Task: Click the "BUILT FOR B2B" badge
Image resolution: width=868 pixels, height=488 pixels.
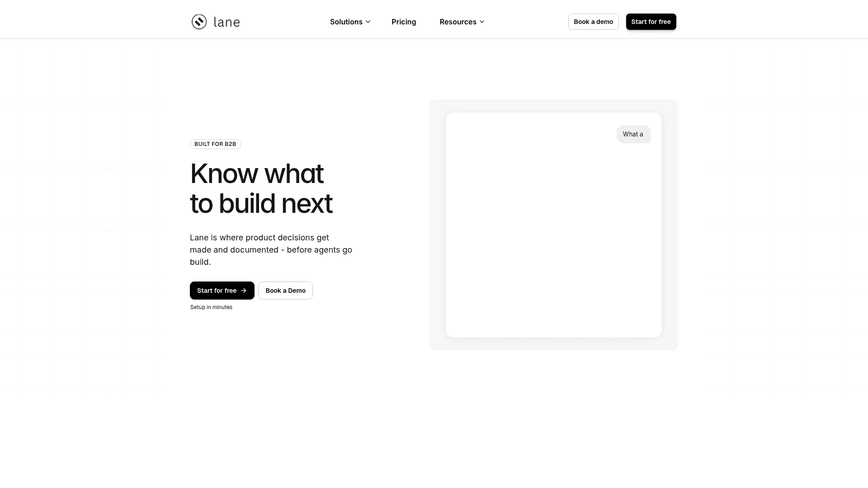Action: 215,144
